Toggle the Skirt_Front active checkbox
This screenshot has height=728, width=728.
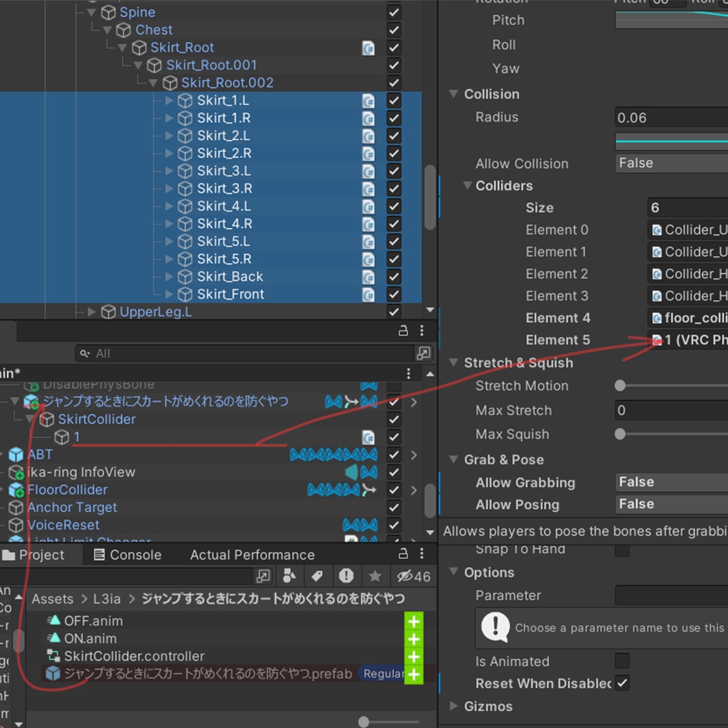(394, 295)
